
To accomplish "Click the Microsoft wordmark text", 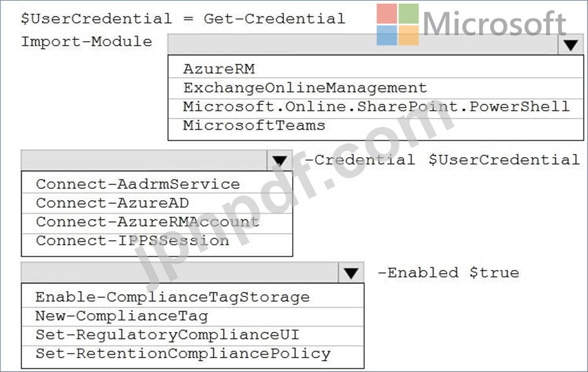I will click(x=495, y=23).
